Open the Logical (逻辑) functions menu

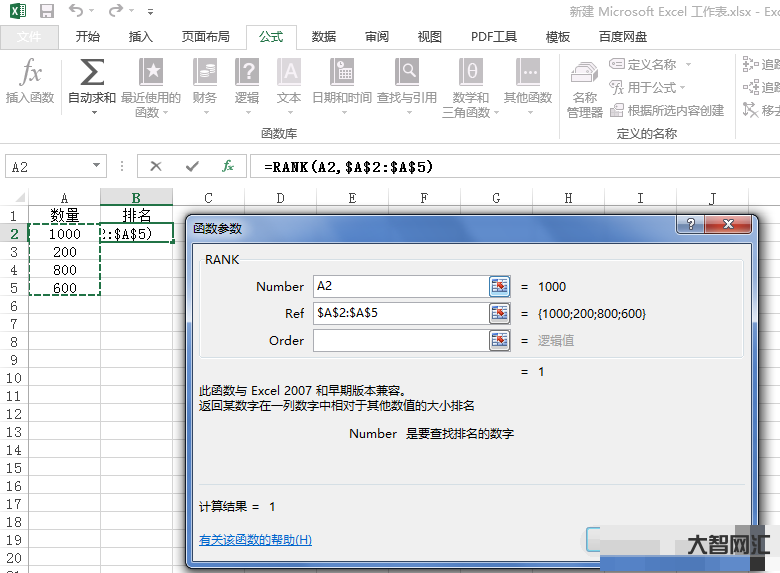[x=247, y=80]
